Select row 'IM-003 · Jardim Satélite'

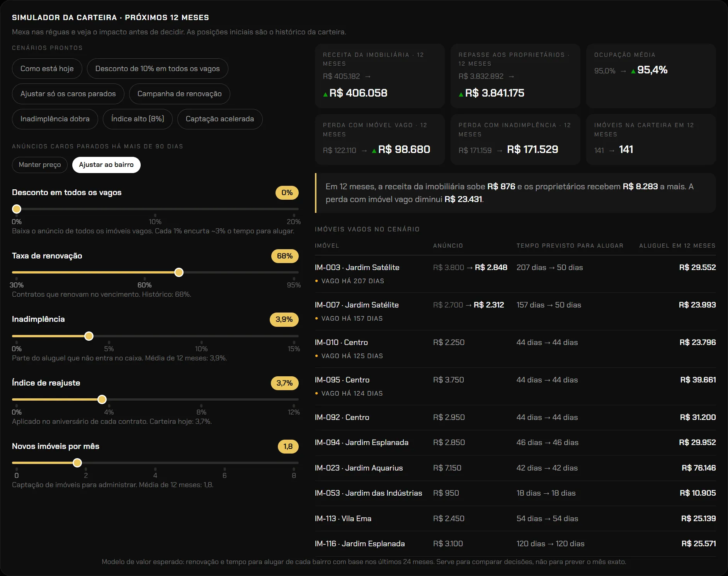[x=515, y=274]
